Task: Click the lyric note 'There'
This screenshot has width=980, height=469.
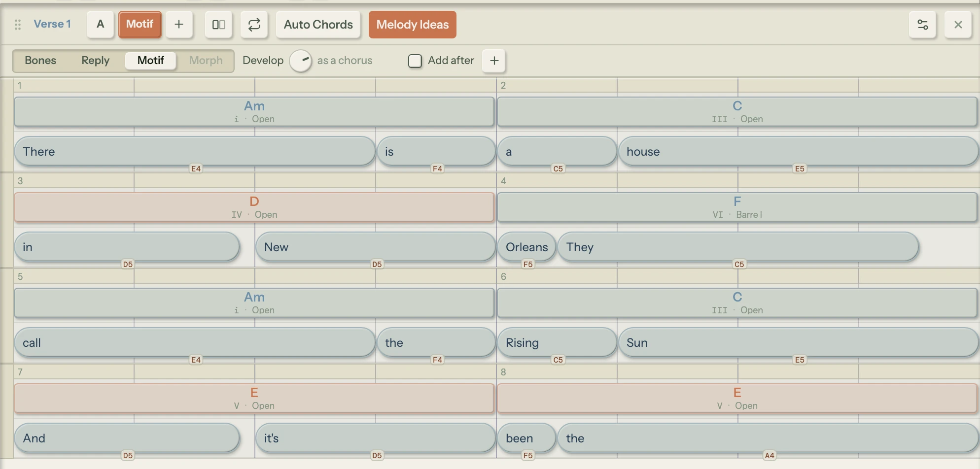Action: tap(195, 151)
